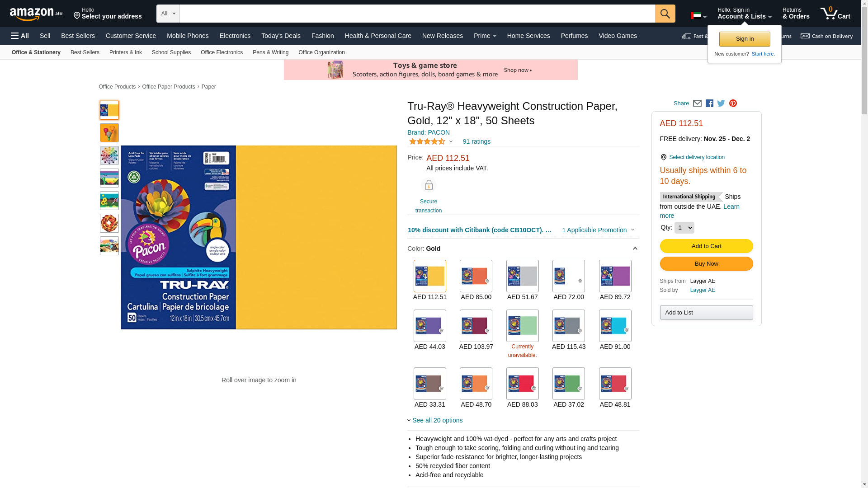The width and height of the screenshot is (868, 488).
Task: Share the product on Facebook
Action: [x=709, y=103]
